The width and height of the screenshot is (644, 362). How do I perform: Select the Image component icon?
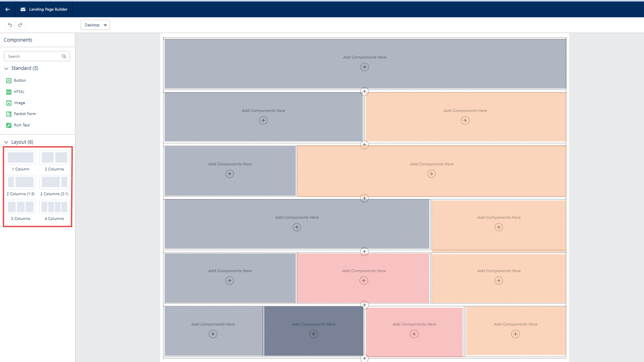pos(9,103)
